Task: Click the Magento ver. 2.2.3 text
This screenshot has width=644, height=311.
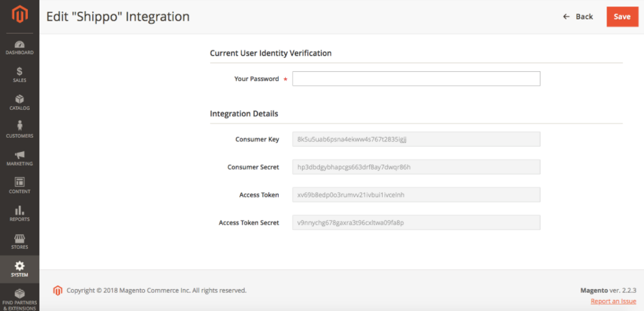Action: pyautogui.click(x=608, y=290)
